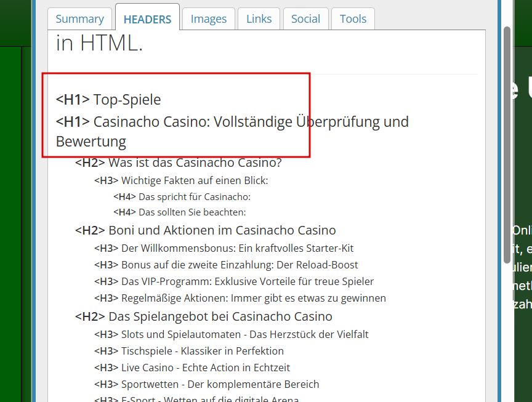Select H3 'Live Casino - Echte Action in Echtzeit'
Viewport: 532px width, 402px height.
click(x=192, y=368)
